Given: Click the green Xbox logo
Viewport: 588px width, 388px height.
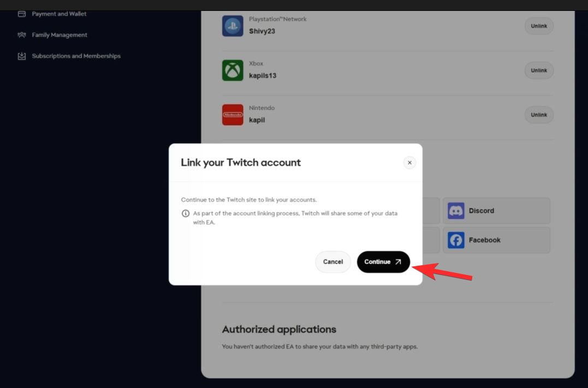Looking at the screenshot, I should click(x=233, y=70).
